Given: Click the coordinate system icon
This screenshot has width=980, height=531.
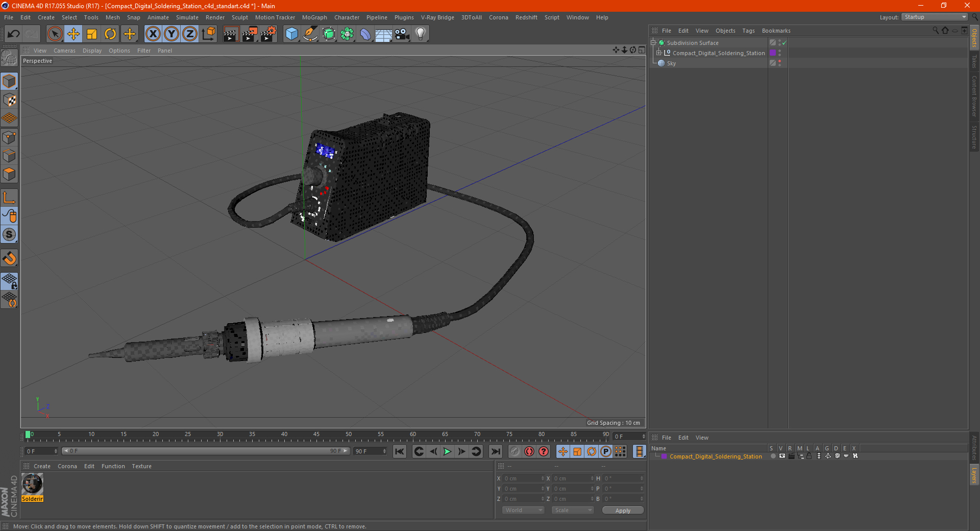Looking at the screenshot, I should click(x=208, y=34).
